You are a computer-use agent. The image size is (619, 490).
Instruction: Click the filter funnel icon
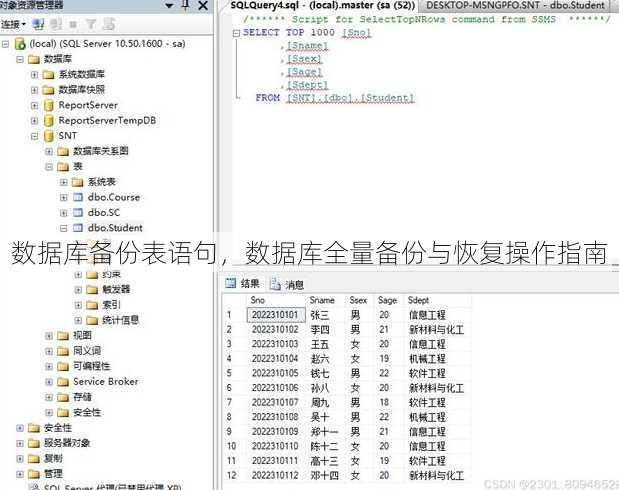[x=91, y=24]
